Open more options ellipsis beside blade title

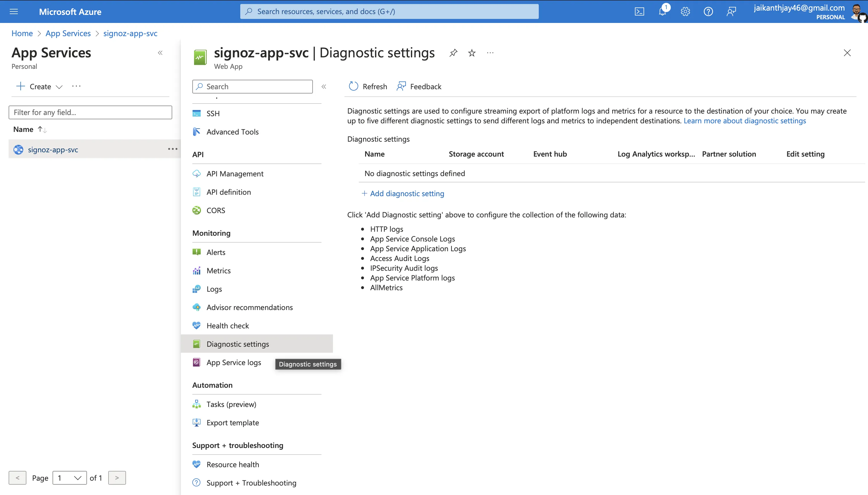click(x=490, y=53)
